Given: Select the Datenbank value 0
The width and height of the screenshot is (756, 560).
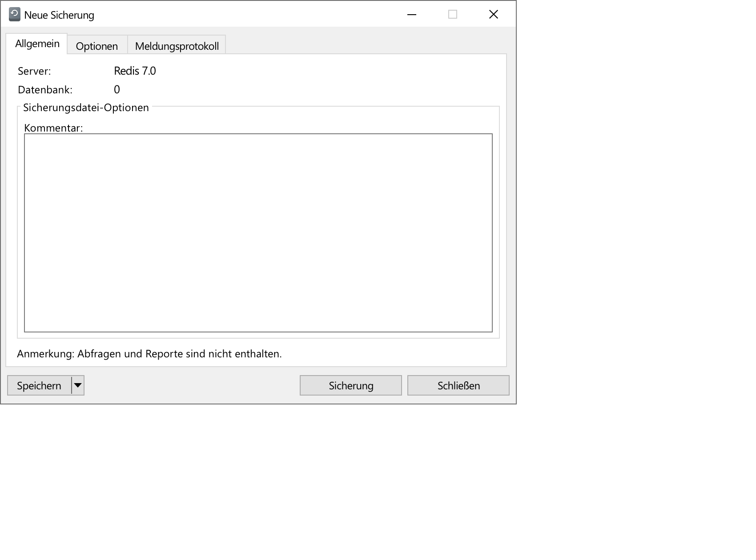Looking at the screenshot, I should click(117, 90).
